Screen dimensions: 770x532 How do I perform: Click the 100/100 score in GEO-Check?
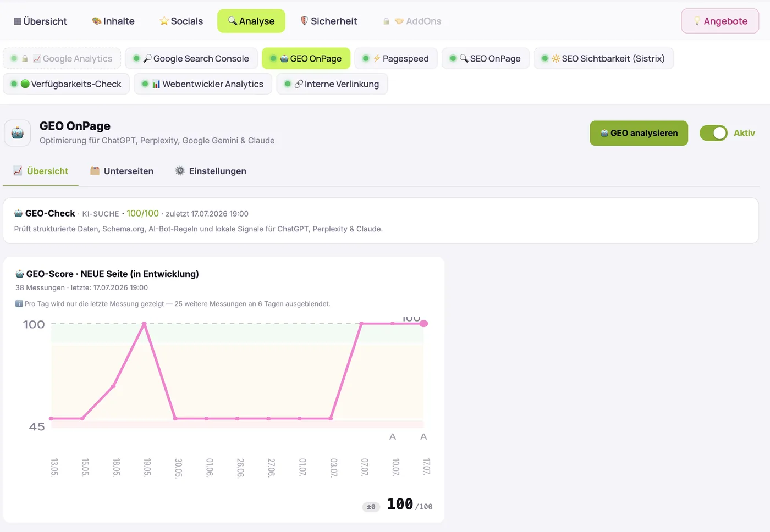(x=143, y=213)
